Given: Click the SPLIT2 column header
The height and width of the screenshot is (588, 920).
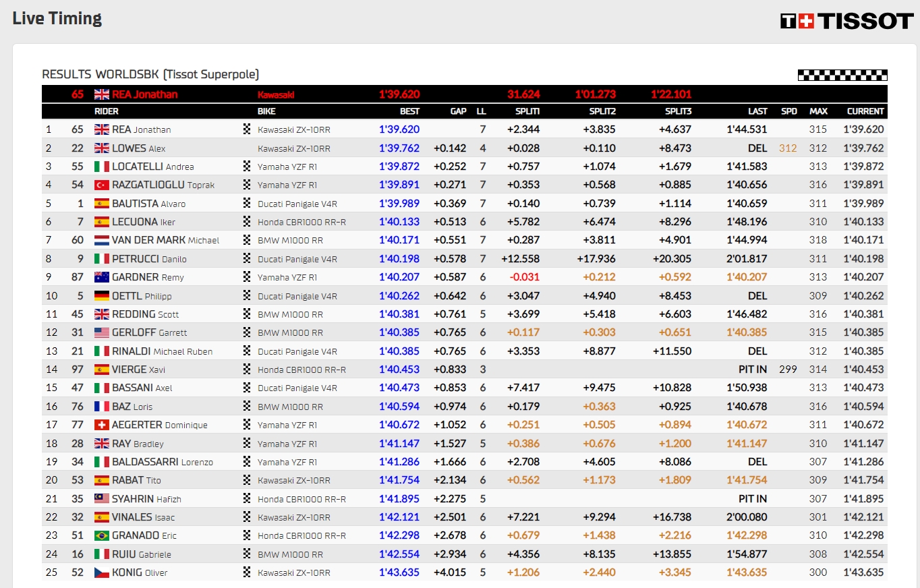Looking at the screenshot, I should (602, 111).
